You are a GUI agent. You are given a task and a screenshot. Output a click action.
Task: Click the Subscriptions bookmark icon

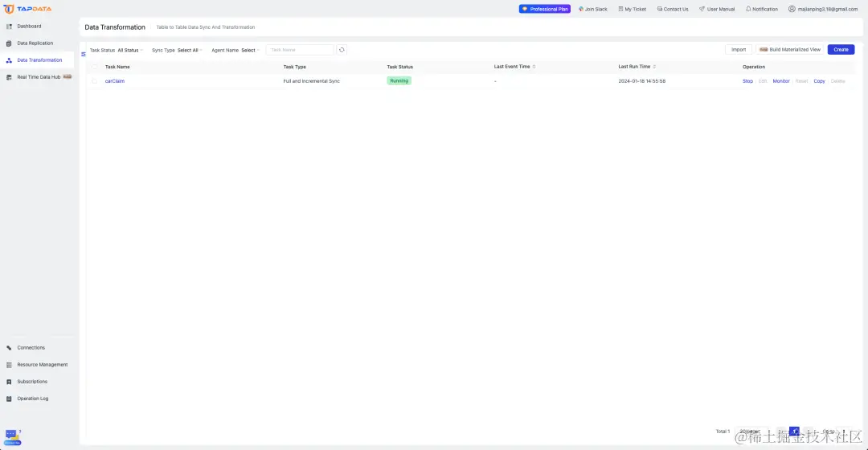pyautogui.click(x=9, y=382)
